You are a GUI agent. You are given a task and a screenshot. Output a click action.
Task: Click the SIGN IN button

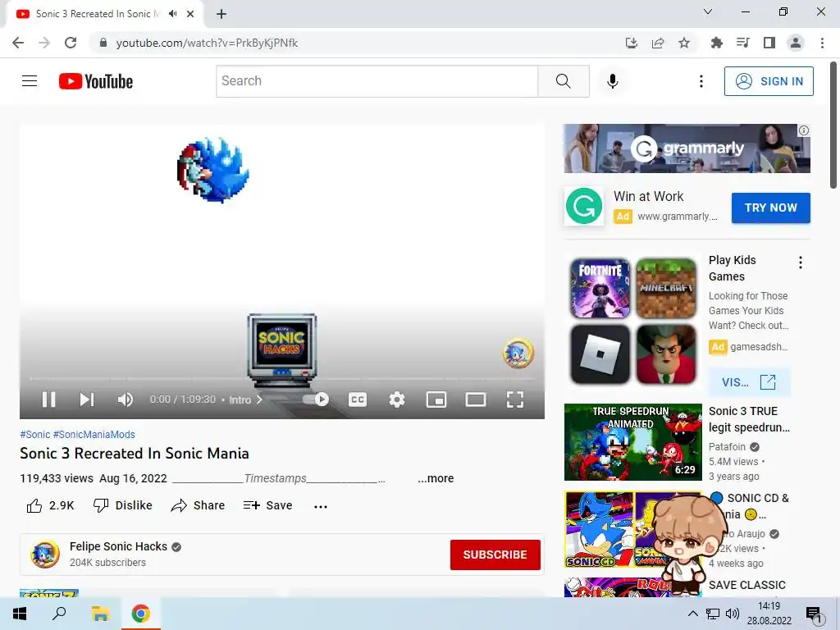[768, 81]
